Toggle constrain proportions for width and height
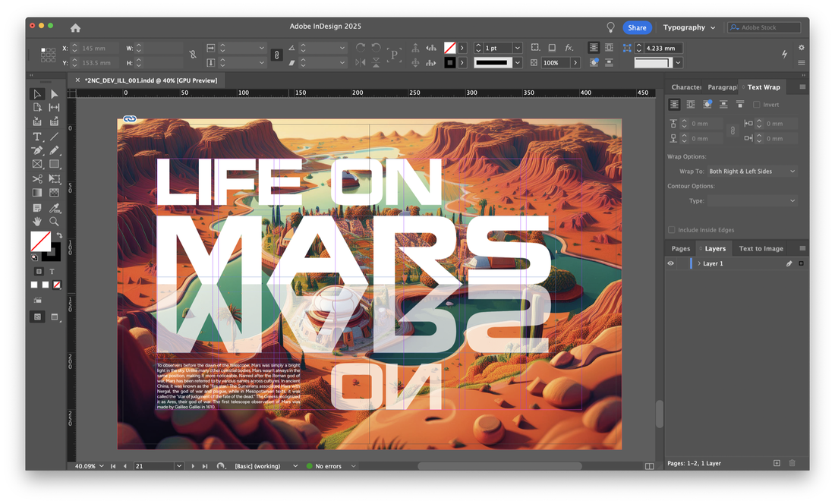 pyautogui.click(x=193, y=55)
